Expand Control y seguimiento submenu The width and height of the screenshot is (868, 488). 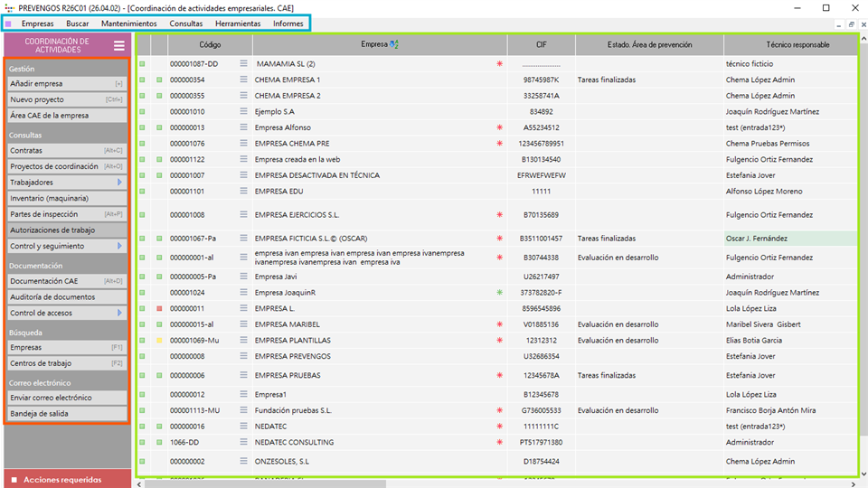coord(119,246)
